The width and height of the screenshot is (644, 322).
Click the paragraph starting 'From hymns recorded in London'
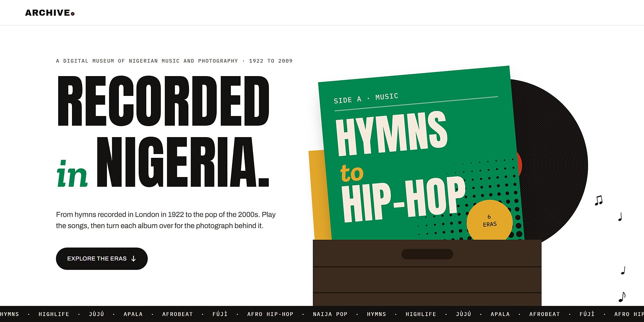click(166, 220)
